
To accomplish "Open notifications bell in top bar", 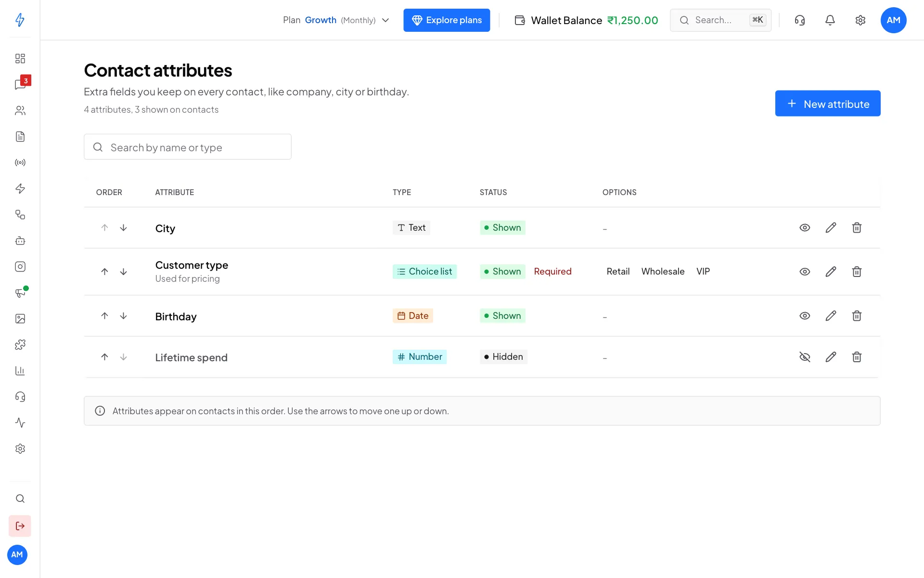I will [x=830, y=20].
